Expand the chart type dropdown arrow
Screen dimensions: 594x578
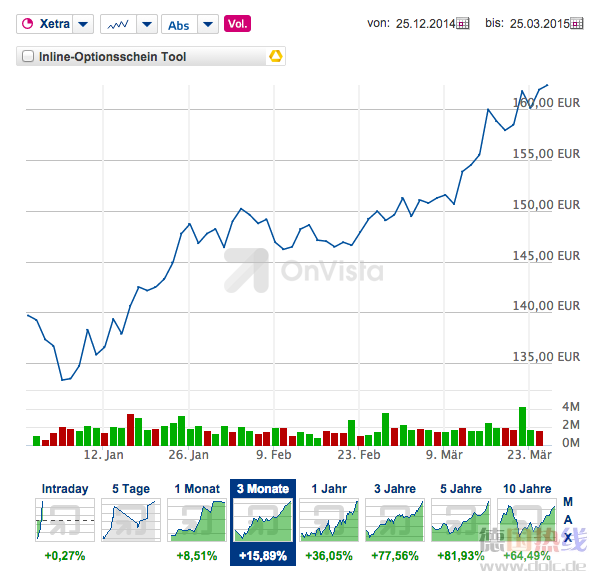147,24
